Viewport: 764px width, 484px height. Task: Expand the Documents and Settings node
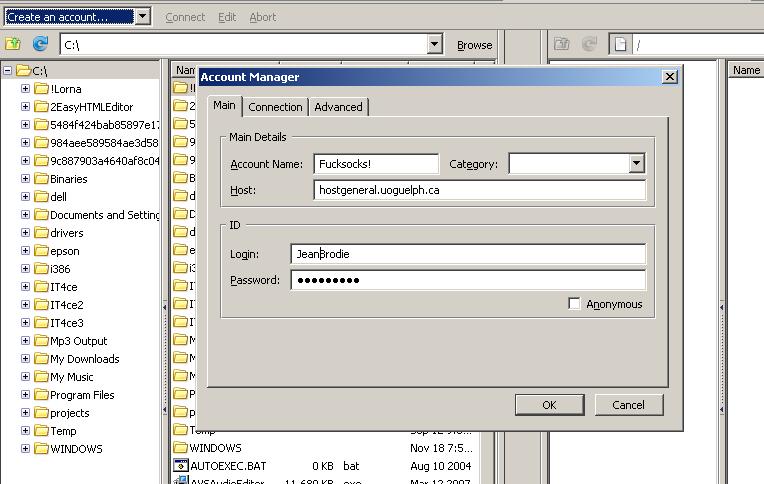(x=25, y=215)
